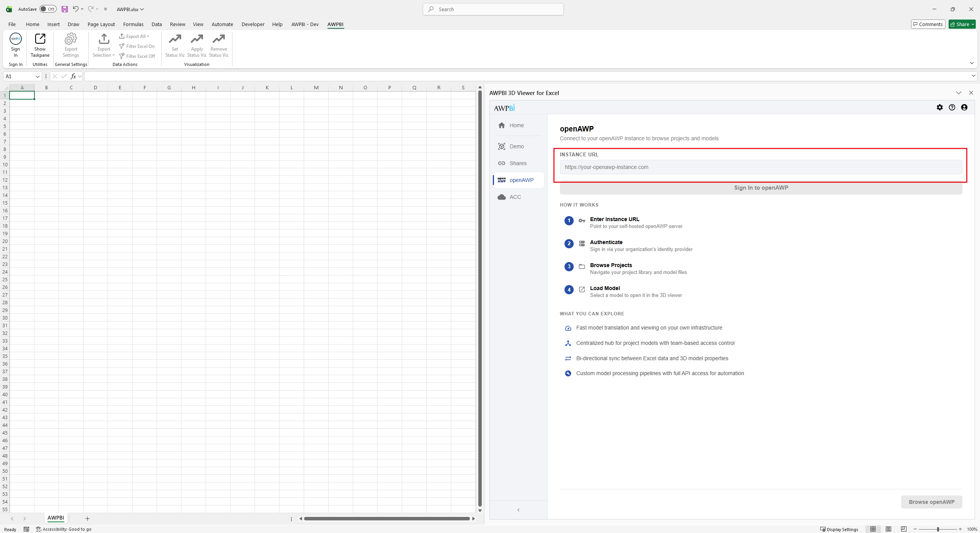Viewport: 980px width, 533px height.
Task: Open the taskpane help icon
Action: 952,108
